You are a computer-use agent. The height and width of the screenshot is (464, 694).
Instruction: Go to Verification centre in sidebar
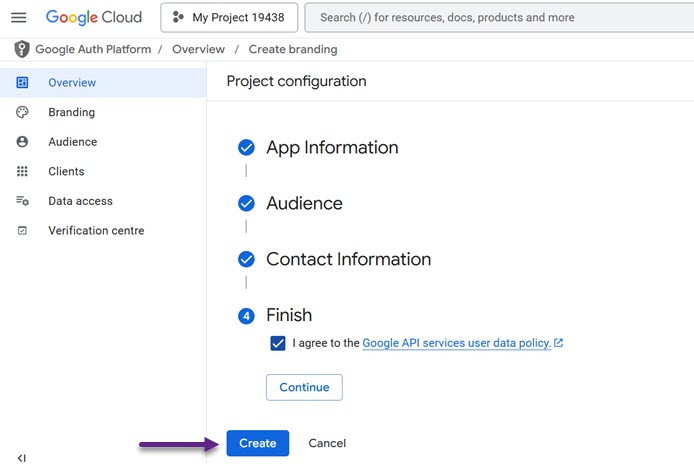(96, 231)
